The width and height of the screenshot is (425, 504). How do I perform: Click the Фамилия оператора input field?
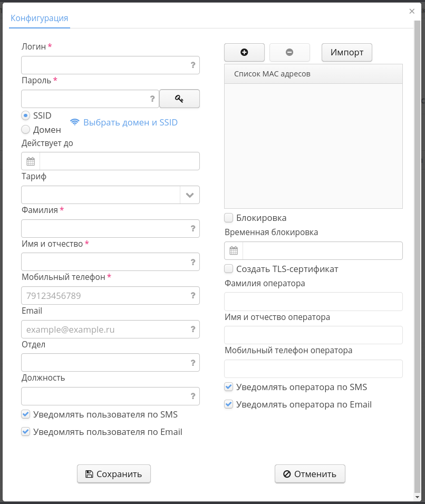click(313, 302)
